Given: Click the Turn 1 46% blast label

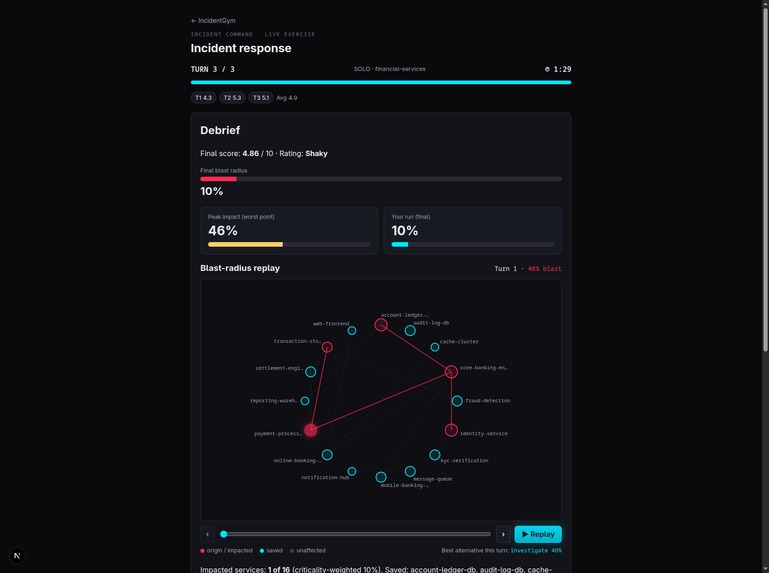Looking at the screenshot, I should pyautogui.click(x=528, y=269).
